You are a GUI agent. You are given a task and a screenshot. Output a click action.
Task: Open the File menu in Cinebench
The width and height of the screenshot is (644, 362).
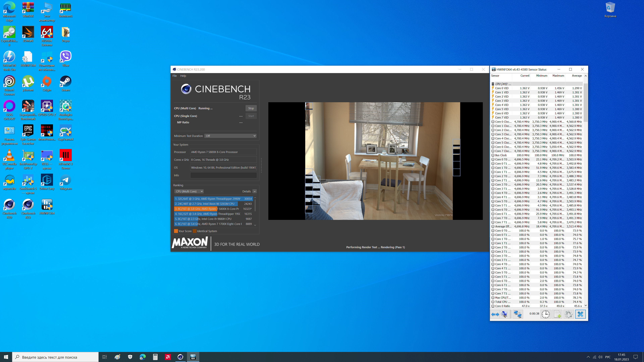pyautogui.click(x=174, y=76)
